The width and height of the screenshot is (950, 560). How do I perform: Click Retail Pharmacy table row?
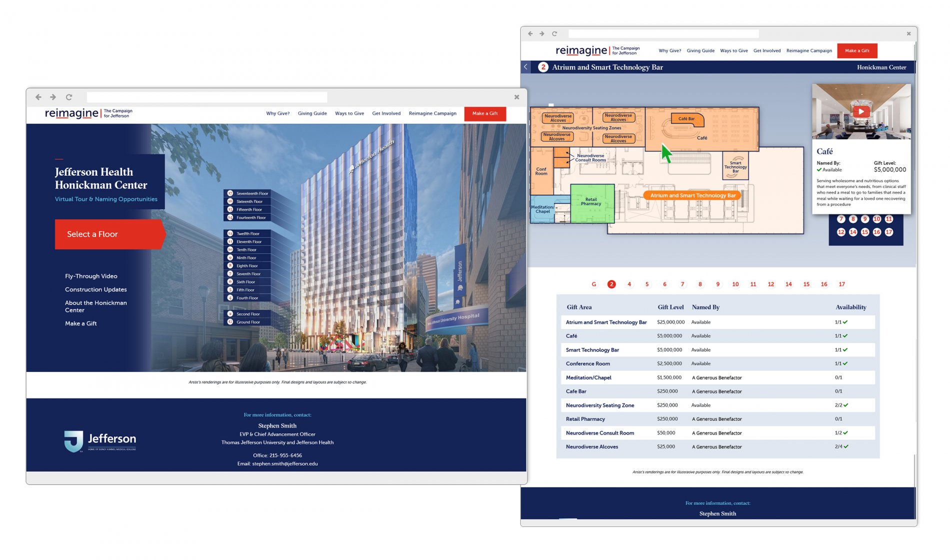(718, 419)
